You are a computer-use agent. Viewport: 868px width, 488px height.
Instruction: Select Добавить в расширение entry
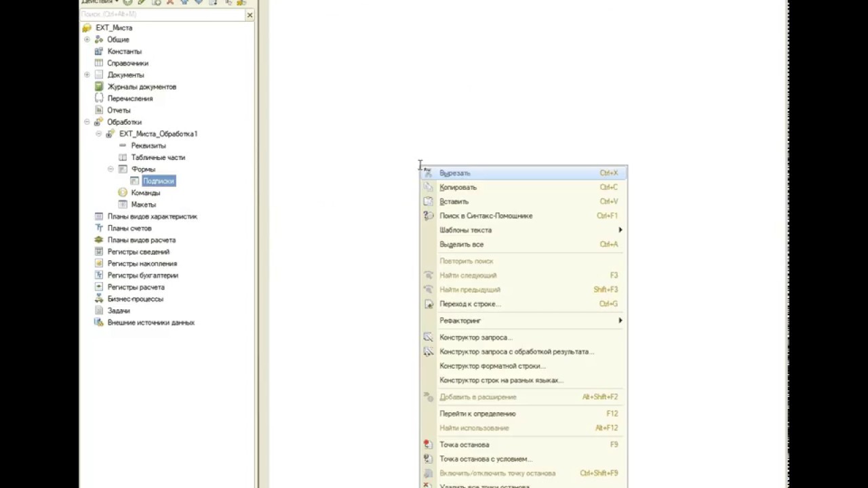tap(524, 396)
